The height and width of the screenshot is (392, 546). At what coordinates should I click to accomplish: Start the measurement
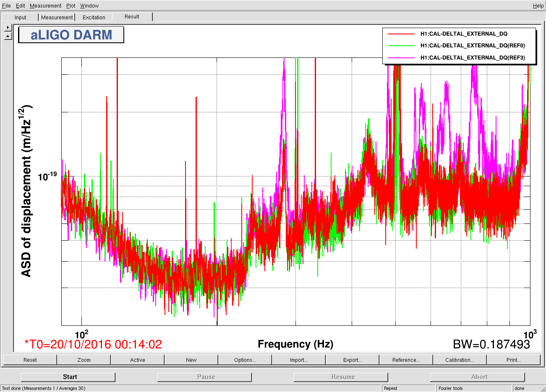[x=68, y=377]
